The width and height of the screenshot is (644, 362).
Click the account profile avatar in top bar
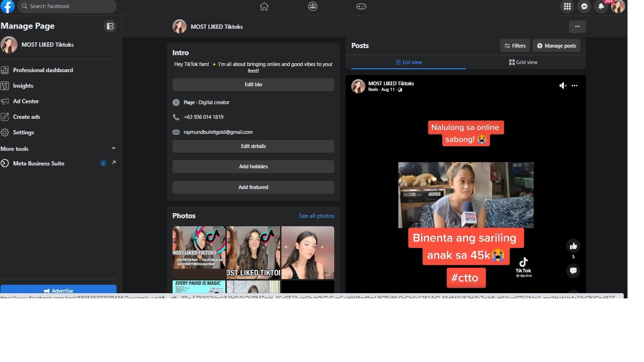618,7
